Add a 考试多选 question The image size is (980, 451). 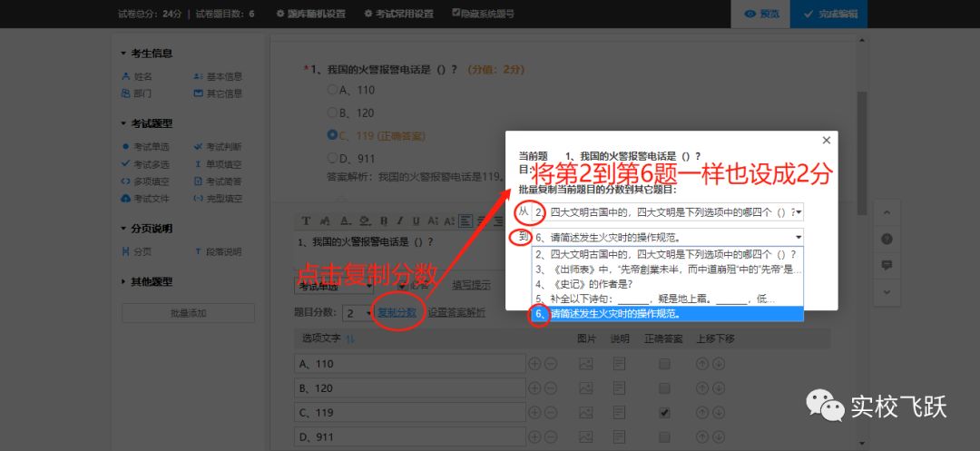click(145, 164)
